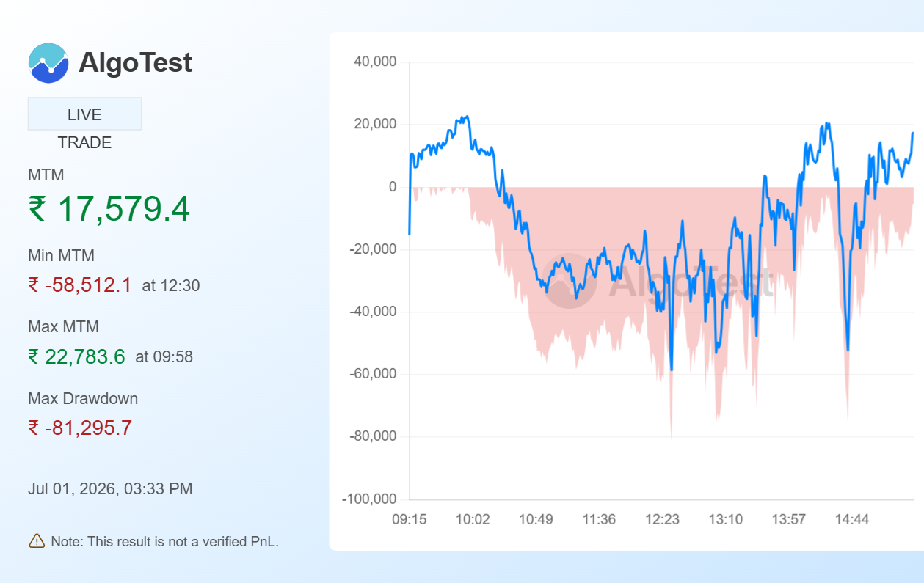Viewport: 924px width, 583px height.
Task: Click the 14:44 x-axis time label
Action: pos(852,520)
